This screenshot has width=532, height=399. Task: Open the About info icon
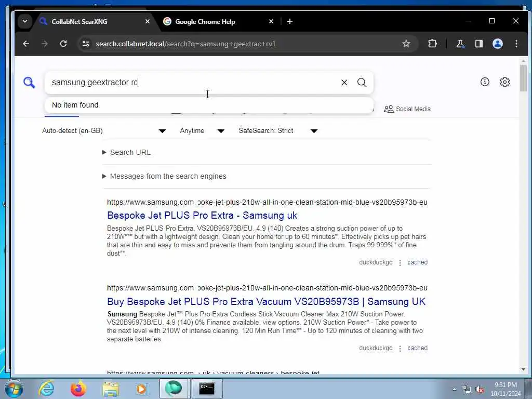pos(485,82)
